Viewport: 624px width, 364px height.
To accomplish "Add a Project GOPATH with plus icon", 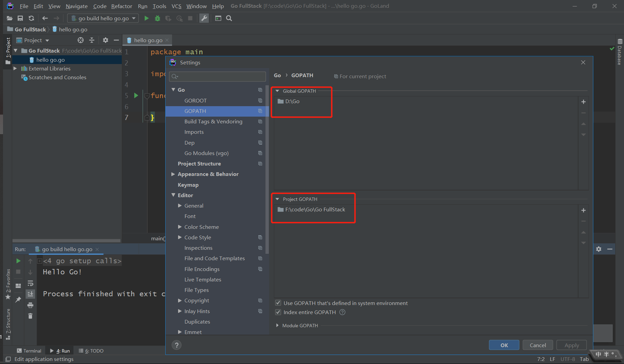I will [x=584, y=210].
